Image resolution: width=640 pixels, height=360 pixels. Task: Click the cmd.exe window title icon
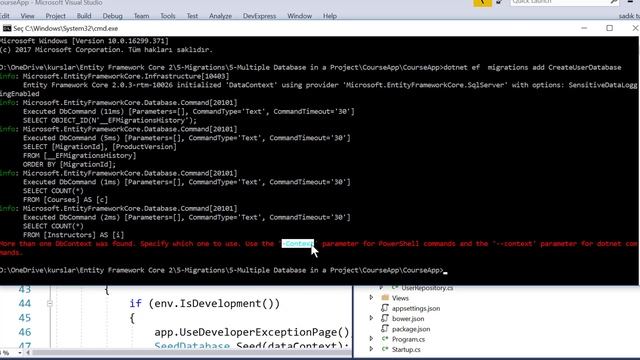(x=7, y=28)
